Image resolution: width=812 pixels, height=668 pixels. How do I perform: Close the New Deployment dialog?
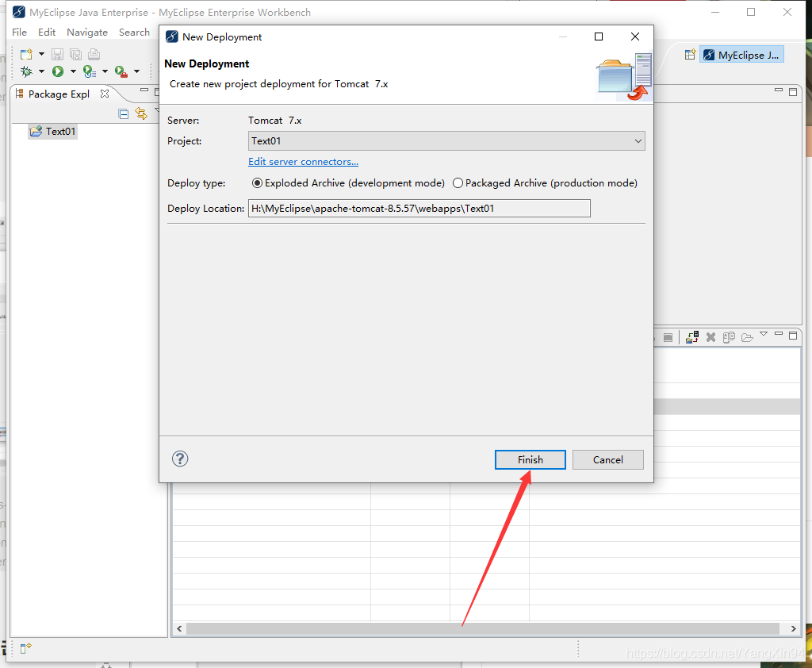(x=635, y=36)
